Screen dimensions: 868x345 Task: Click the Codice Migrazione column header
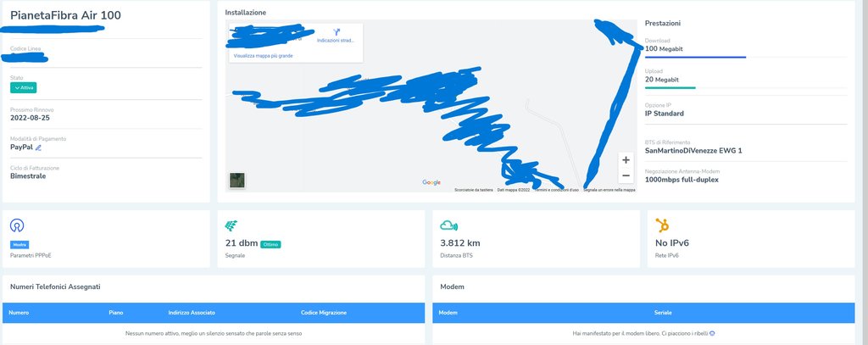point(324,313)
